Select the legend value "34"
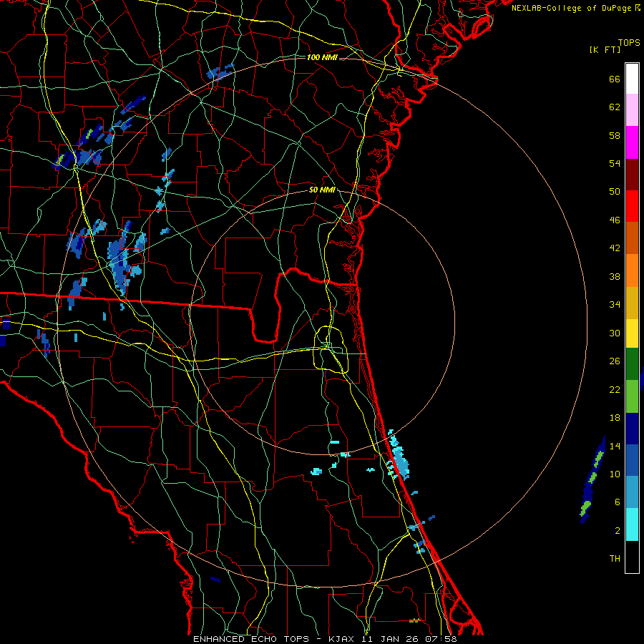Image resolution: width=644 pixels, height=644 pixels. tap(615, 305)
